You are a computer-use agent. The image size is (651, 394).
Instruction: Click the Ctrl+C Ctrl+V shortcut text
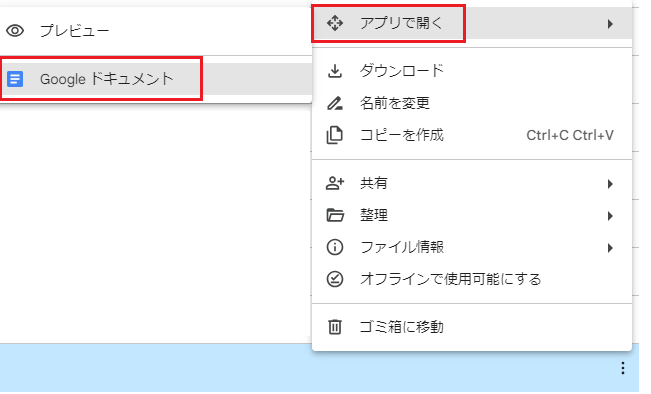570,135
